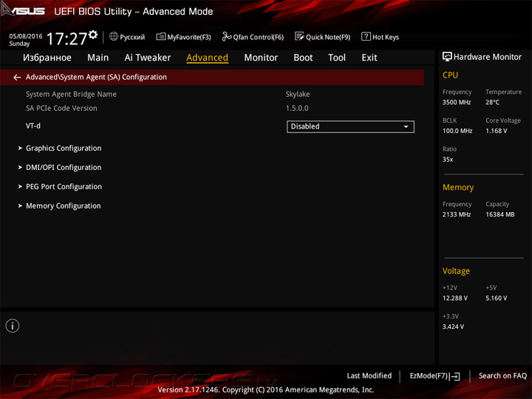The image size is (532, 399).
Task: Click the +5V 5.160 V reading
Action: pyautogui.click(x=496, y=299)
